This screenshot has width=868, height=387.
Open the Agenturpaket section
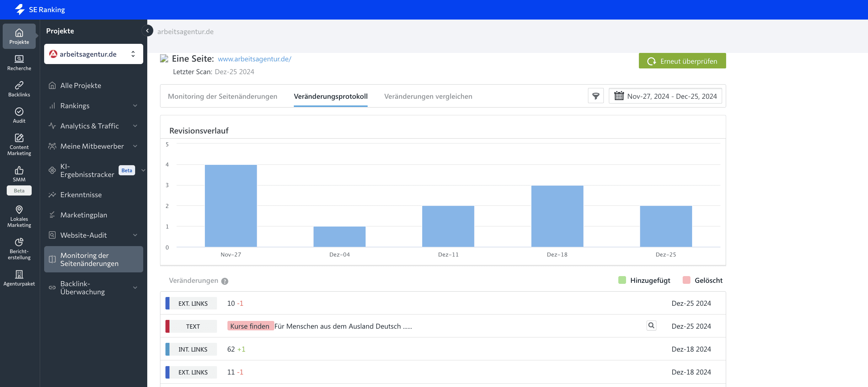(x=19, y=278)
